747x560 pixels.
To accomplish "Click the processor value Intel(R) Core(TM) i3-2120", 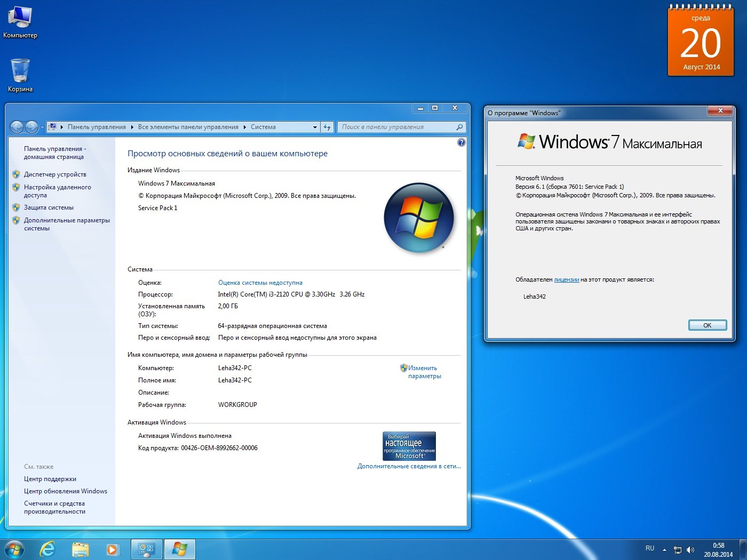I will (x=291, y=294).
